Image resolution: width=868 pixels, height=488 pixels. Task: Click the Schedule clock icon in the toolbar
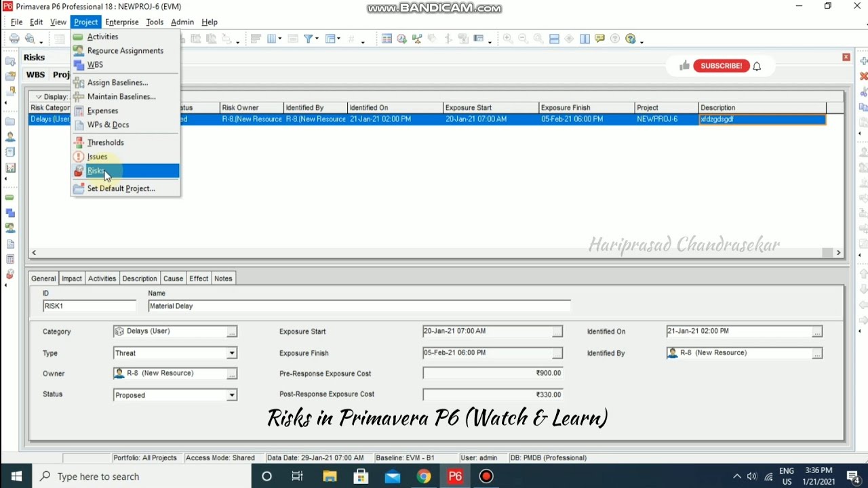402,39
